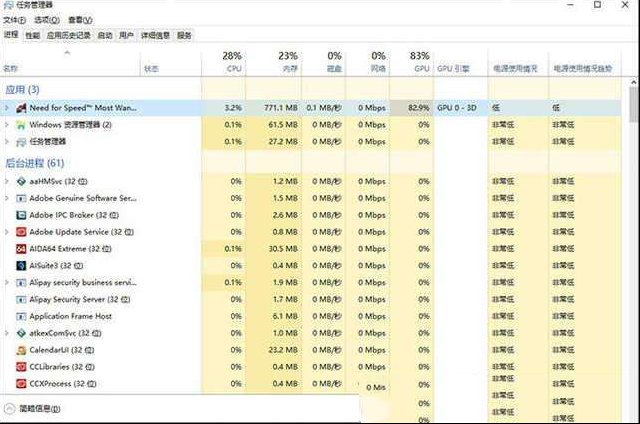Image resolution: width=640 pixels, height=424 pixels.
Task: Click the CCLibraries process icon
Action: (x=21, y=367)
